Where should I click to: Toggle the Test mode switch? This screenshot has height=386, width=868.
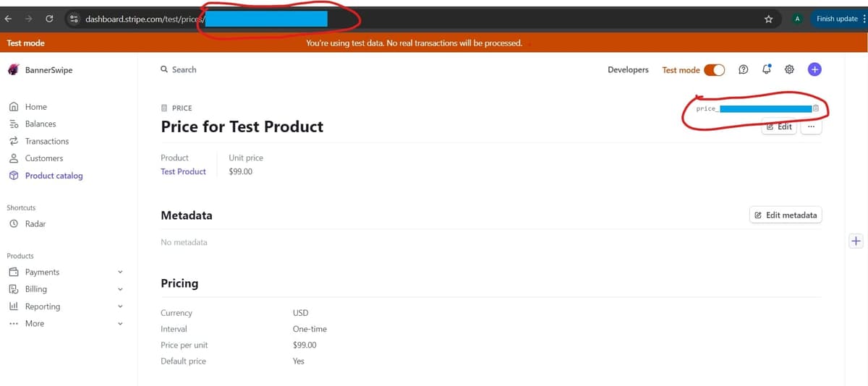[x=714, y=70]
